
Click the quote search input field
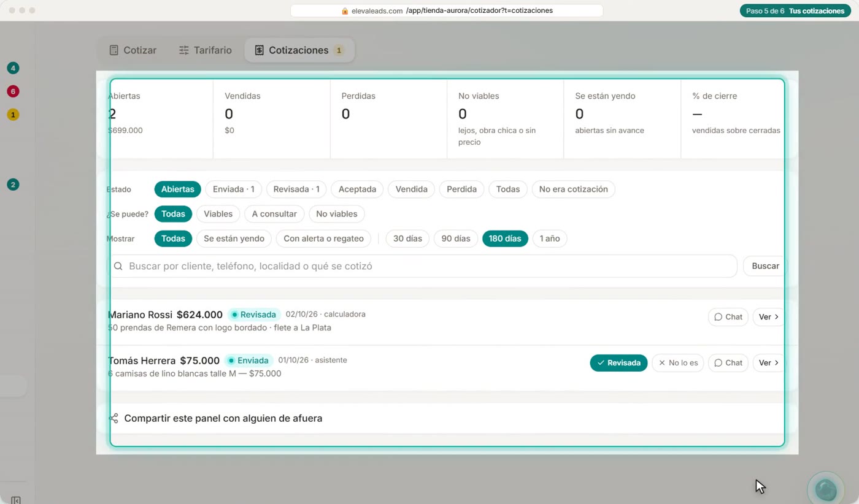[423, 266]
